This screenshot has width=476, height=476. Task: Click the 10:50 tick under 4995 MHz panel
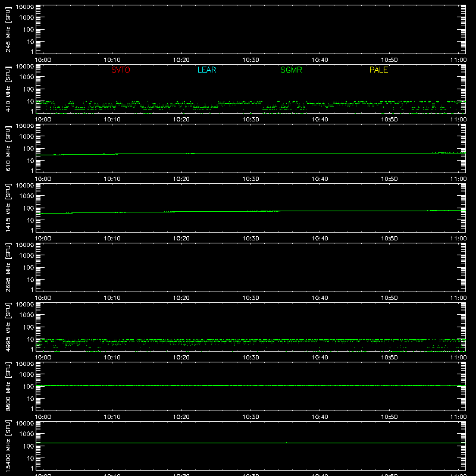pyautogui.click(x=389, y=358)
